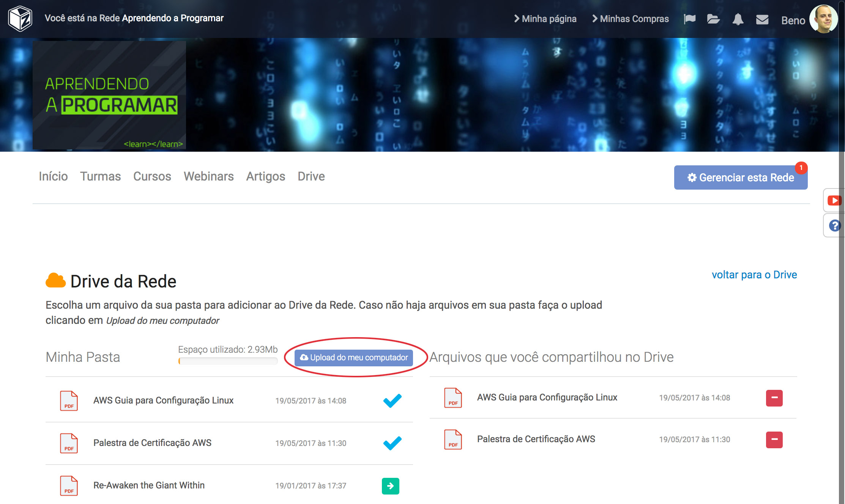845x504 pixels.
Task: Expand the Minha página link
Action: [x=545, y=19]
